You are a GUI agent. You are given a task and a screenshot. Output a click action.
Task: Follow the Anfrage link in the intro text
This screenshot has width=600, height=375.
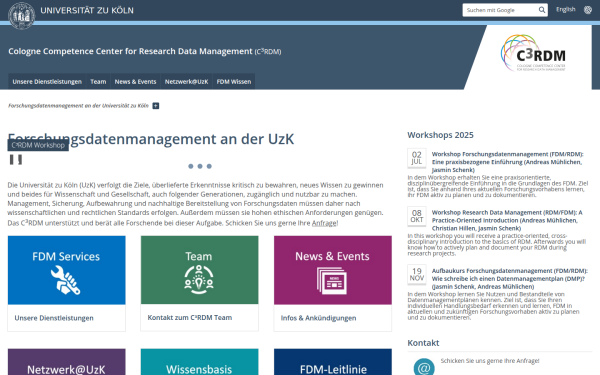coord(324,223)
